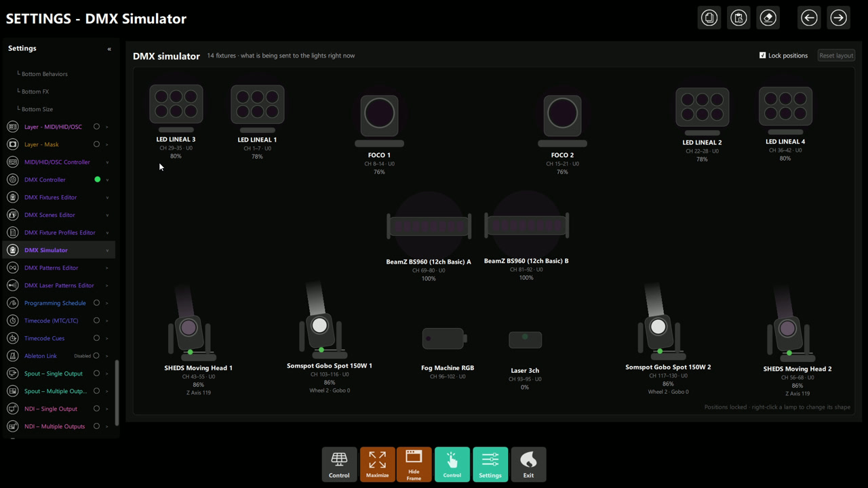Click the Layer - Mask sidebar icon
868x488 pixels.
pos(12,144)
